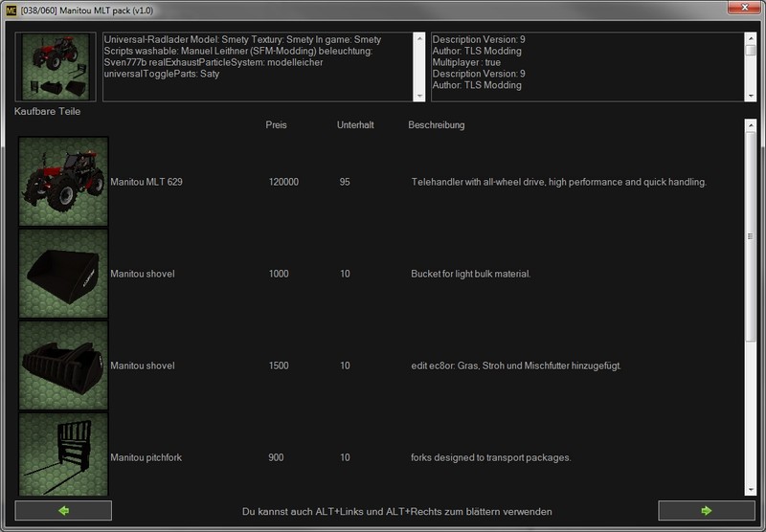
Task: Click inside the Universal-Radlader credits text field
Action: tap(259, 67)
